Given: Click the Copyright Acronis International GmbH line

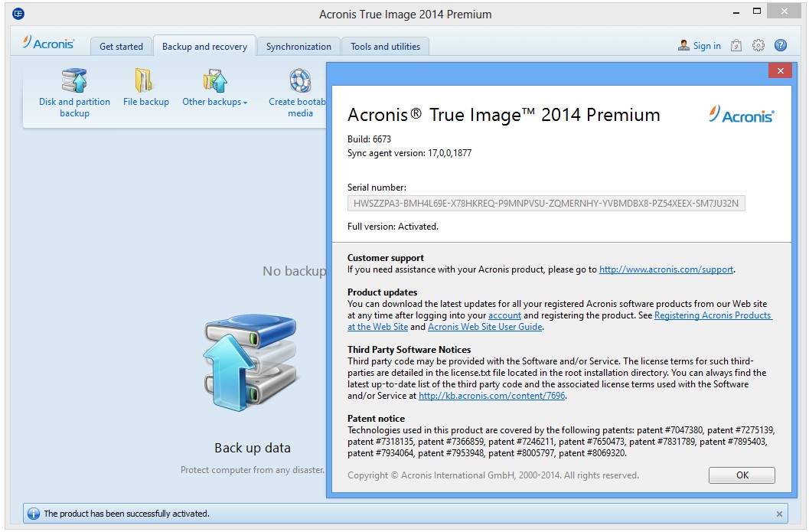Looking at the screenshot, I should click(x=493, y=475).
